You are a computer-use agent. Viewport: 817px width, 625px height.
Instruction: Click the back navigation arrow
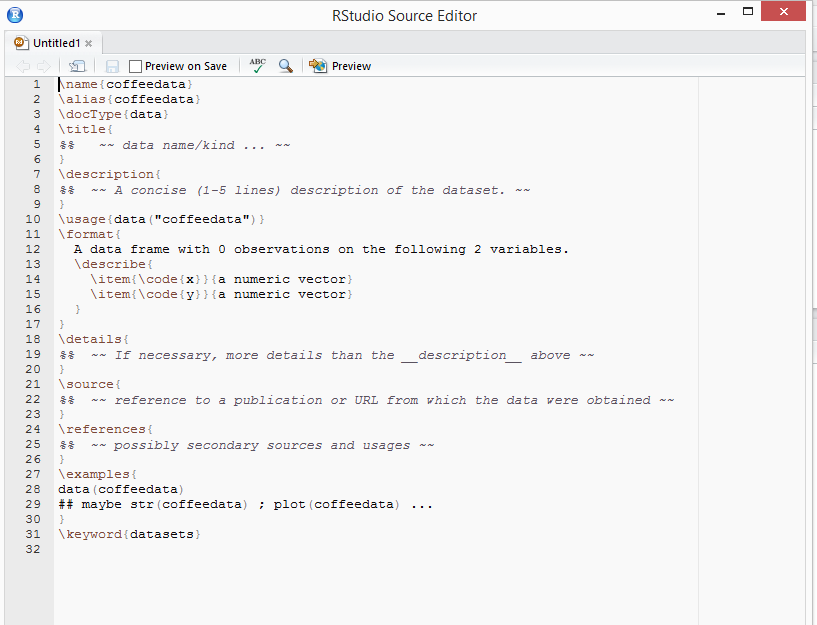pos(23,65)
